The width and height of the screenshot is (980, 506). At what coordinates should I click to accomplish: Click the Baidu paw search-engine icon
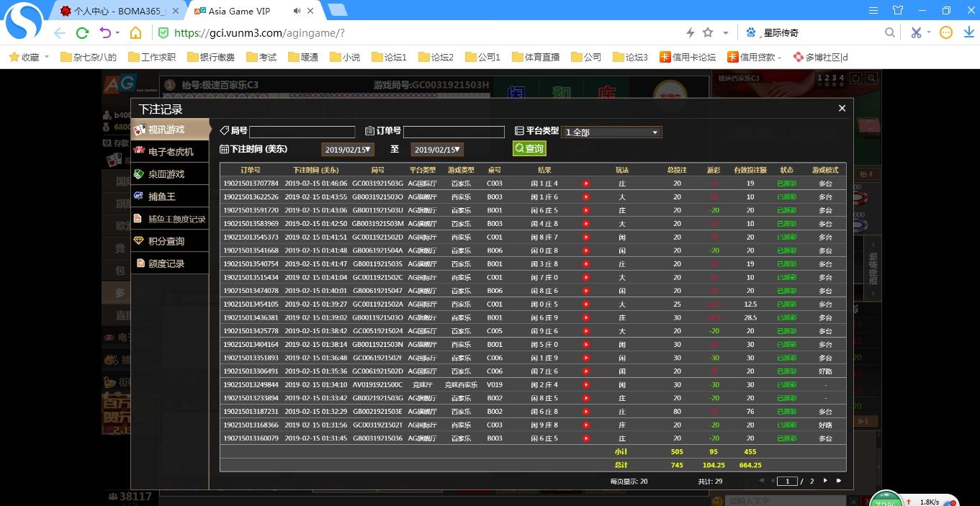[x=752, y=33]
